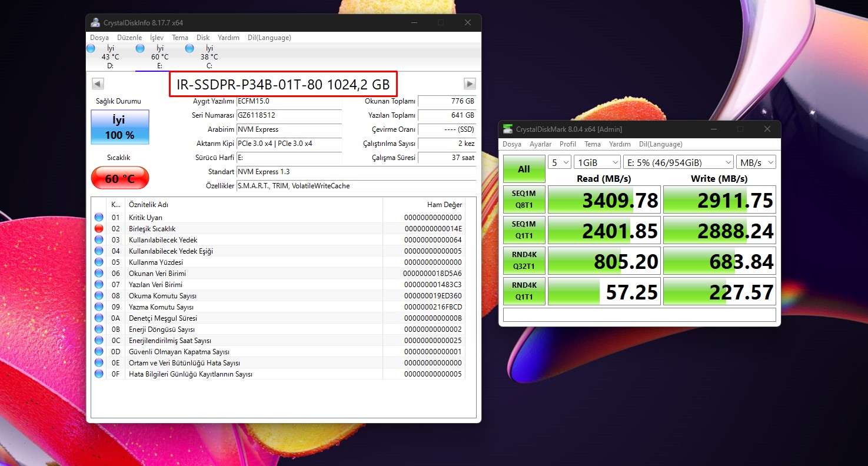This screenshot has width=868, height=466.
Task: Click the Çalıştırılma Sayısı 2 kez value
Action: pos(447,144)
